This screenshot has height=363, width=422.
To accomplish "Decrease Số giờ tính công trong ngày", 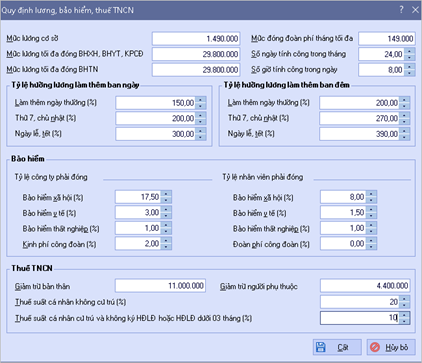I will (410, 73).
